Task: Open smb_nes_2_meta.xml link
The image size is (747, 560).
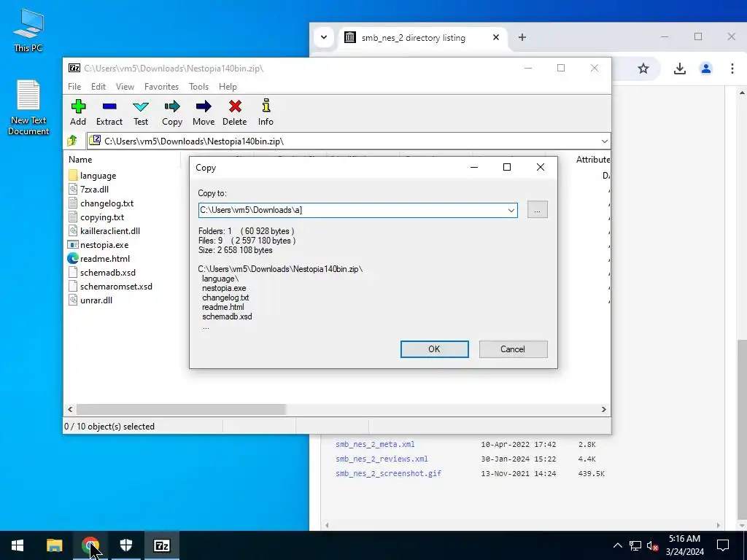Action: (375, 444)
